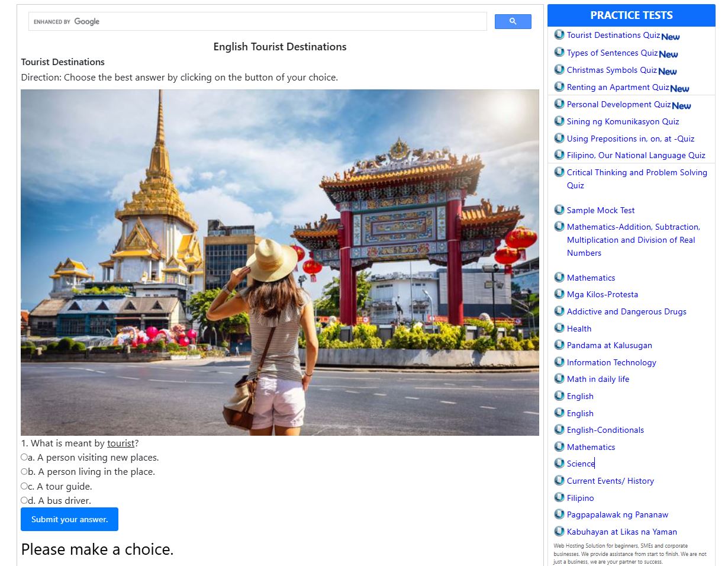Pick answer c, a tour guide
The width and height of the screenshot is (728, 566).
coord(24,486)
